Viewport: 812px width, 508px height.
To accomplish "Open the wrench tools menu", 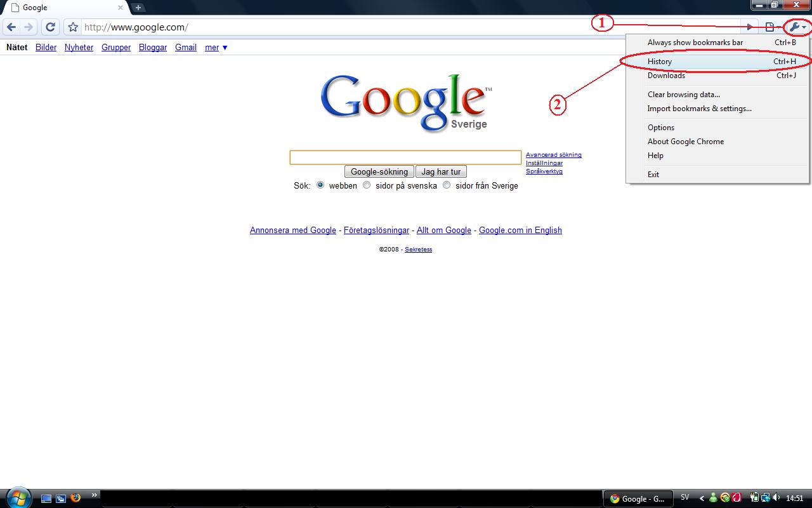I will (x=797, y=27).
